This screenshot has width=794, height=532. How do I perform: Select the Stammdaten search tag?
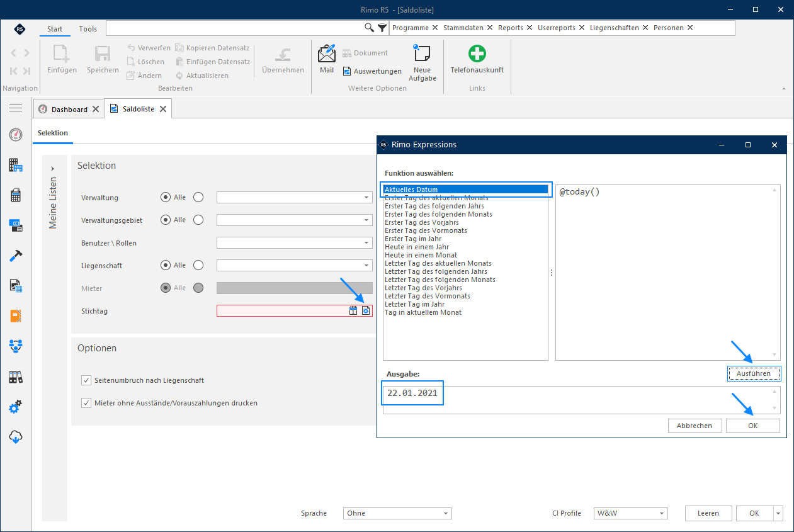(x=463, y=28)
